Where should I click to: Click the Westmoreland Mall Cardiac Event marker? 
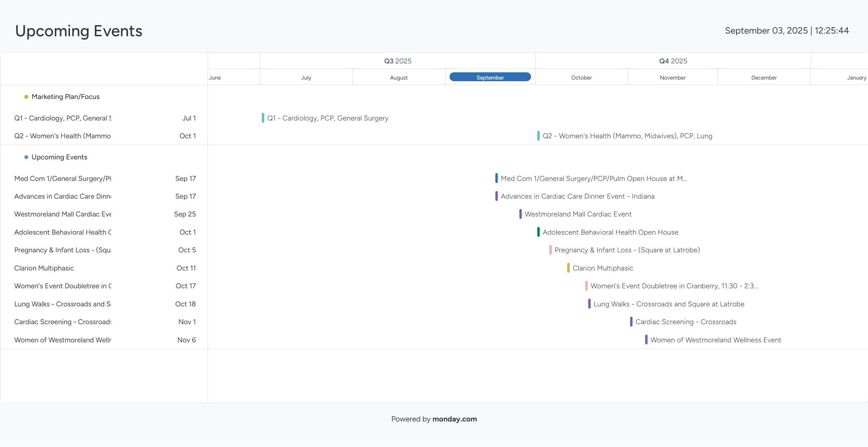pos(520,214)
